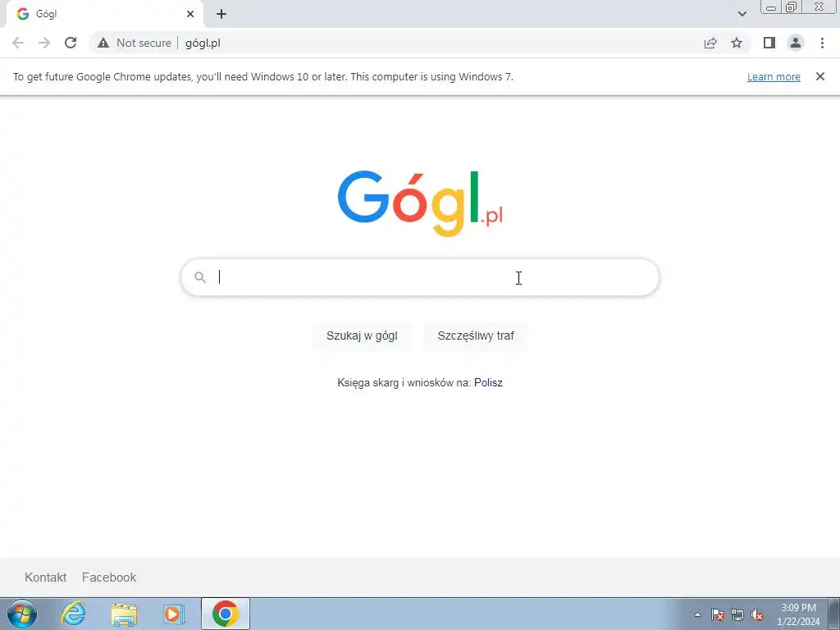The image size is (840, 630).
Task: Focus the Gógl search input field
Action: (x=420, y=277)
